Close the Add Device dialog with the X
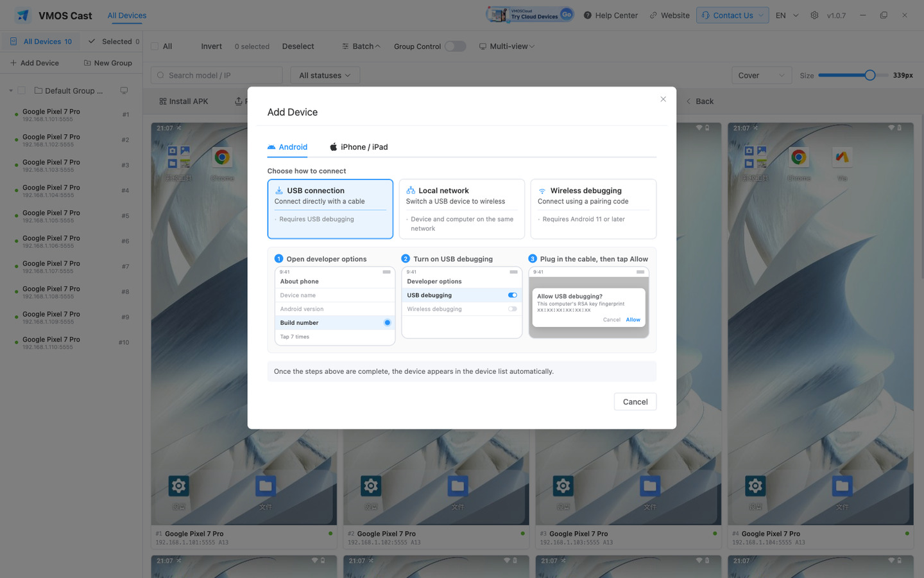The image size is (924, 578). [x=663, y=99]
